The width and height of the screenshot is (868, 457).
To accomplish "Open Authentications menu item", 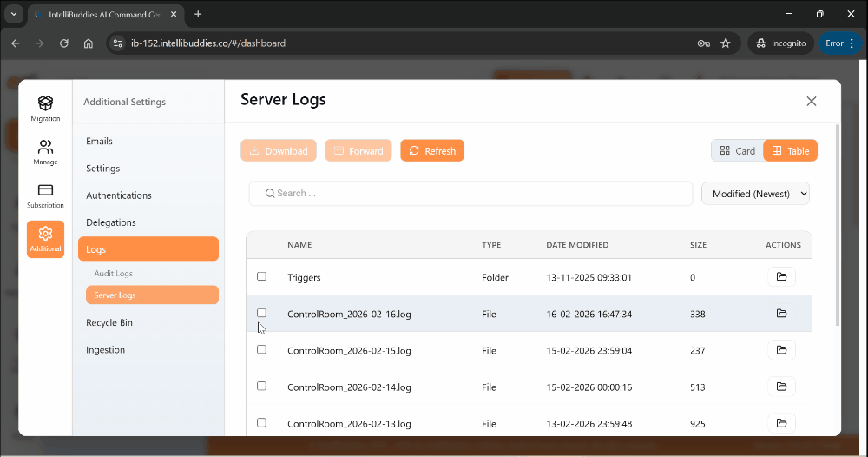I will [118, 195].
